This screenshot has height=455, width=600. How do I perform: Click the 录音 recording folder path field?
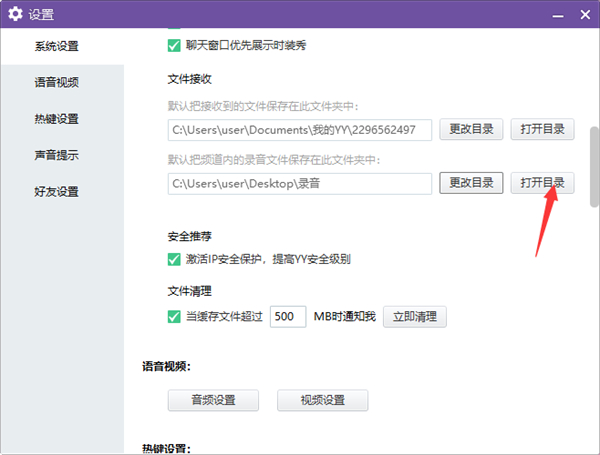coord(299,183)
